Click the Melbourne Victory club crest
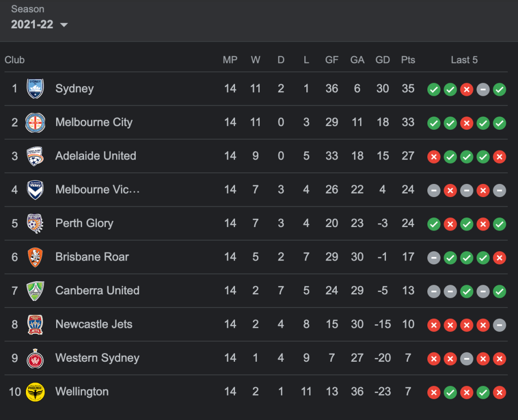Screen dimensions: 518x420 35,190
